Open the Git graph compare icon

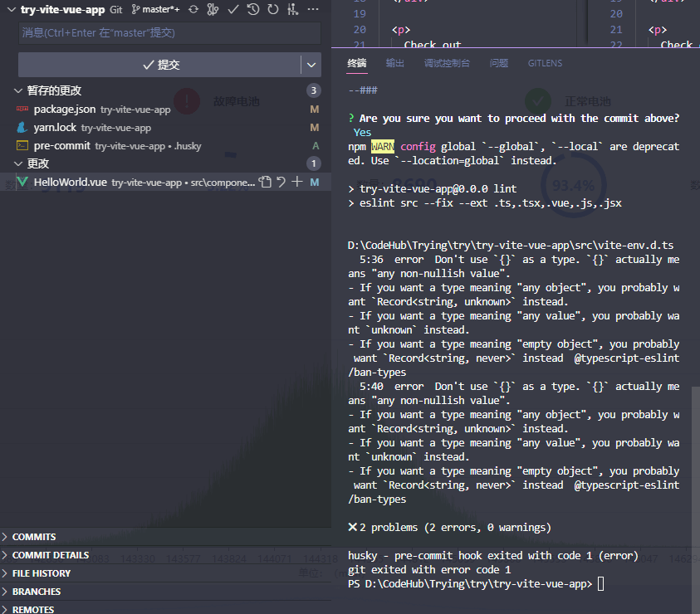click(x=213, y=9)
